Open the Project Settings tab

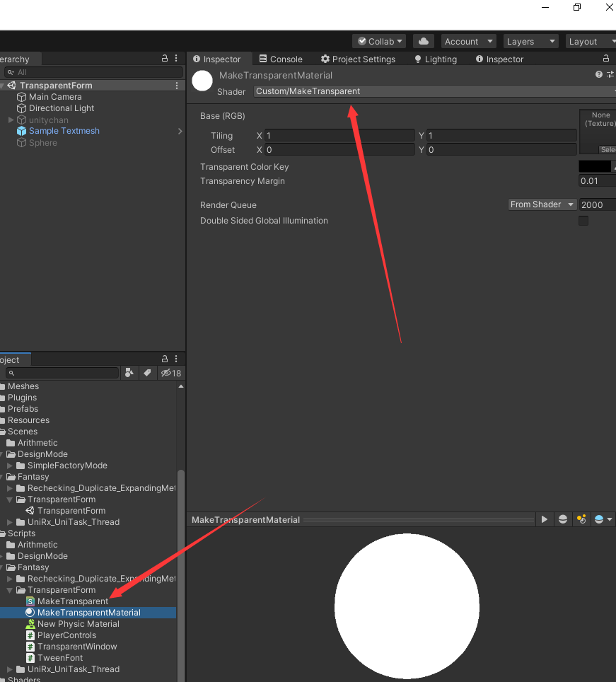click(358, 59)
